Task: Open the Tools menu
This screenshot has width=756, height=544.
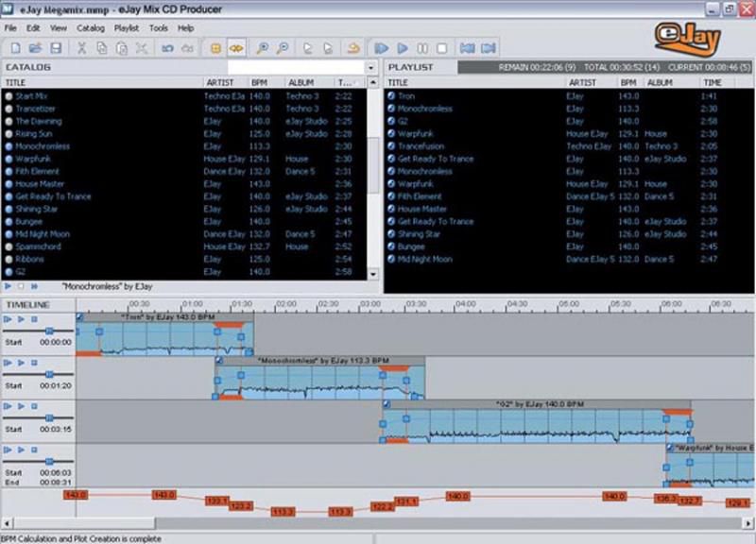Action: 158,28
